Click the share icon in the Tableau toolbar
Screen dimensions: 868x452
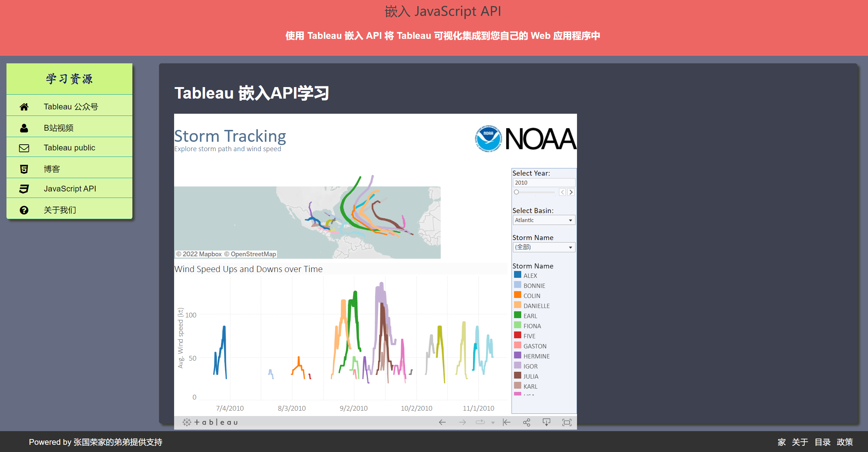[x=527, y=422]
